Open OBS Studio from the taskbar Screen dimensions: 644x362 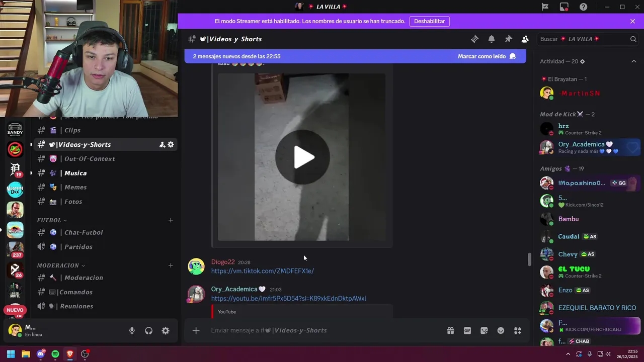[x=85, y=354]
